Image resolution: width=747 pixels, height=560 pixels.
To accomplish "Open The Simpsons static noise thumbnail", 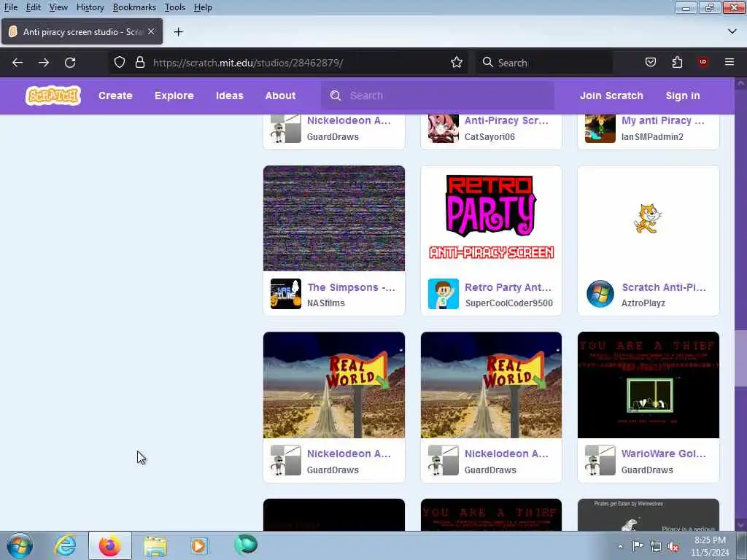I will [334, 219].
